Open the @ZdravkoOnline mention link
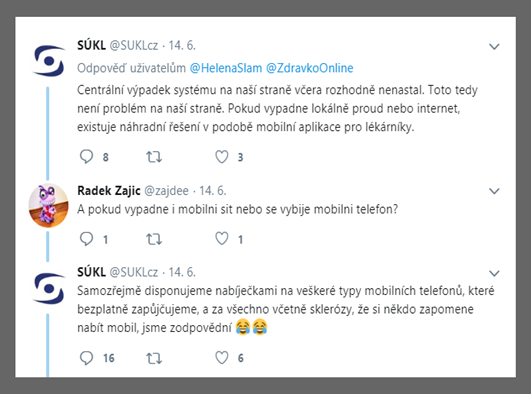Screen dimensions: 531x394 click(x=310, y=68)
